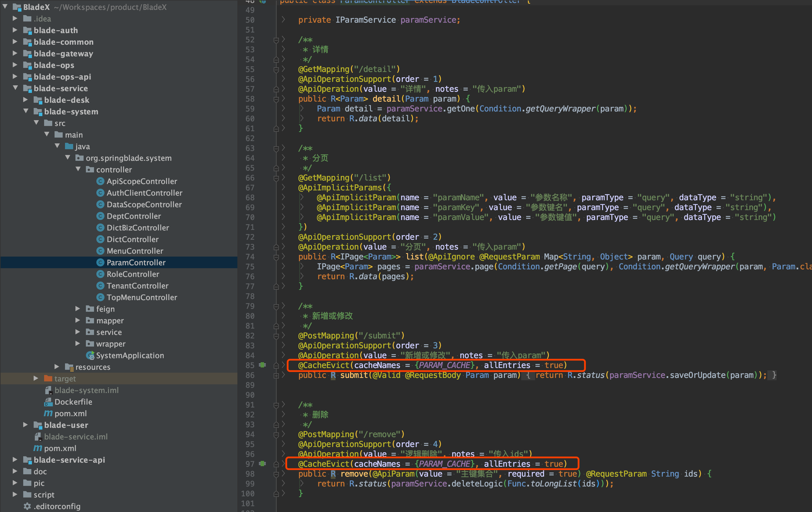Click IParamService type on line 50
The height and width of the screenshot is (512, 812).
point(366,20)
